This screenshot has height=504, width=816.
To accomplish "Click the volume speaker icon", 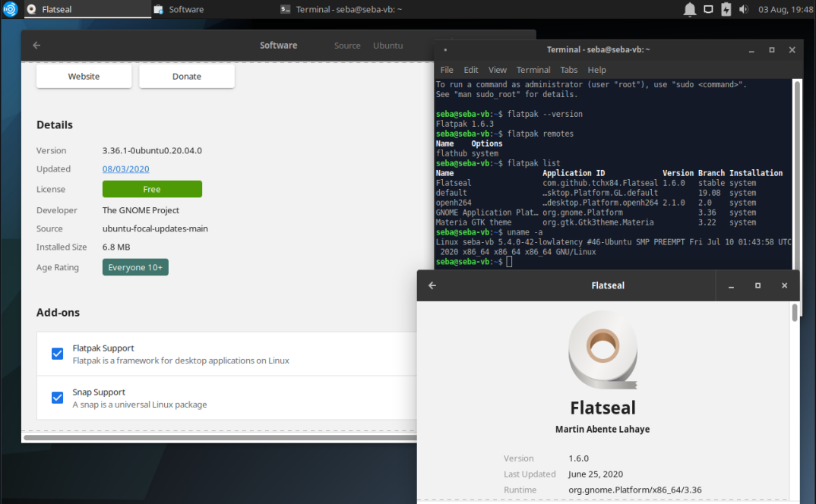I will tap(744, 9).
